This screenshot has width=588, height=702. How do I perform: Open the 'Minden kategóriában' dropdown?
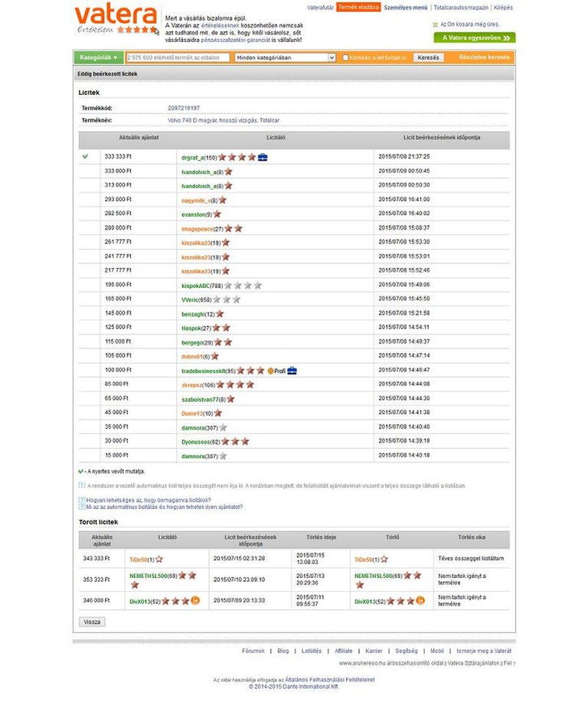coord(285,57)
